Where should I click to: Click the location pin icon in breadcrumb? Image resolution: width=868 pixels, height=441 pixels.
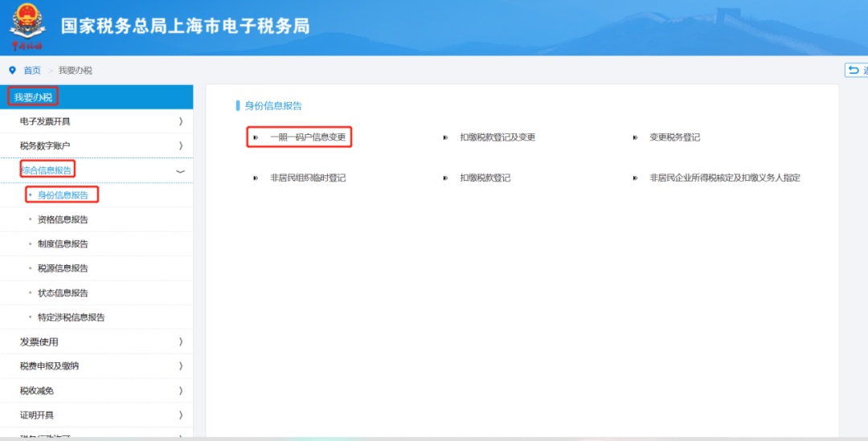[12, 71]
